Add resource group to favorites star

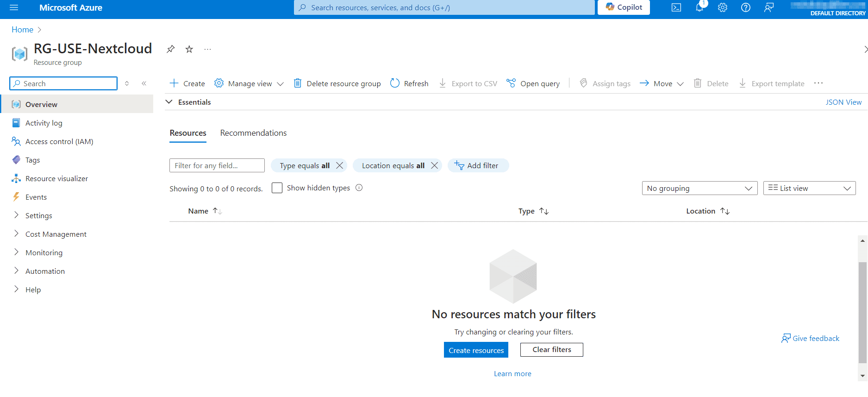click(x=189, y=49)
